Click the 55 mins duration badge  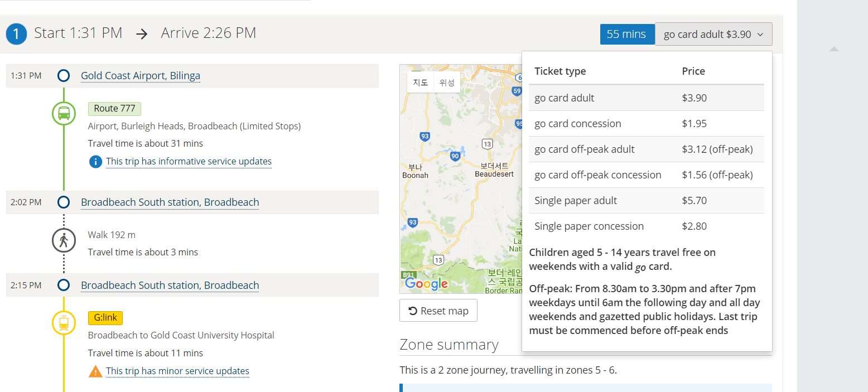point(626,34)
